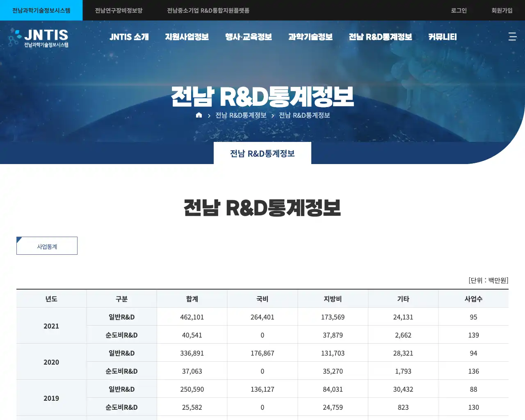This screenshot has height=420, width=525.
Task: Click the home icon in the breadcrumb
Action: click(199, 115)
